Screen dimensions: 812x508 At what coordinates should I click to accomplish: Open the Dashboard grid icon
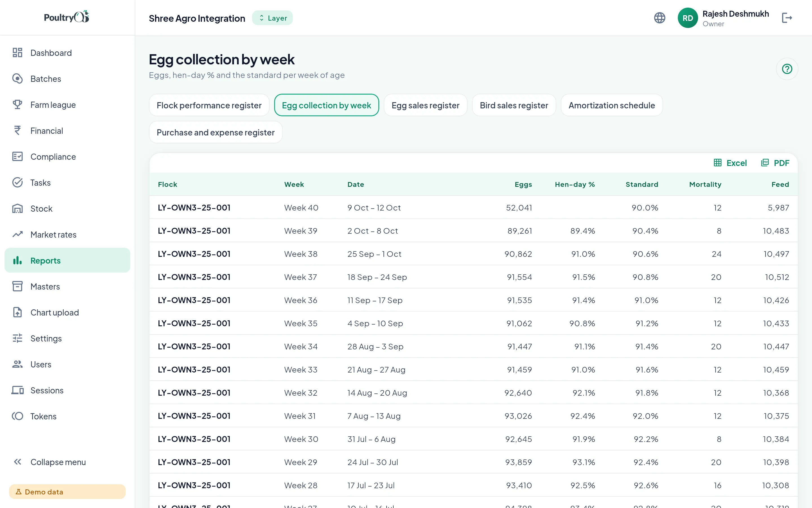(x=17, y=53)
